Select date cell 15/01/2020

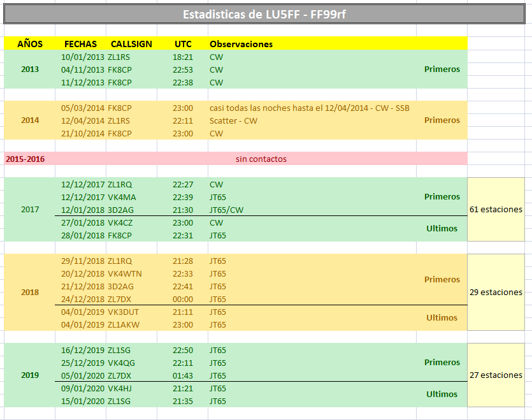(x=82, y=401)
